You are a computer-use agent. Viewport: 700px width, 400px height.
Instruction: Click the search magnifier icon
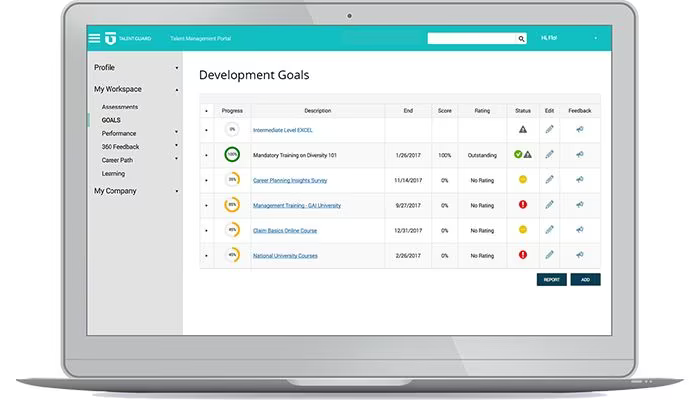[521, 39]
